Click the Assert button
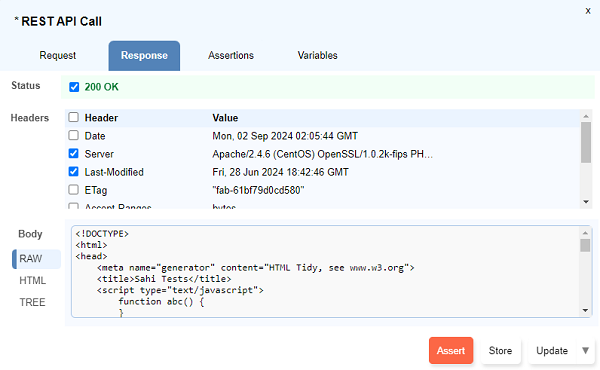 point(451,350)
